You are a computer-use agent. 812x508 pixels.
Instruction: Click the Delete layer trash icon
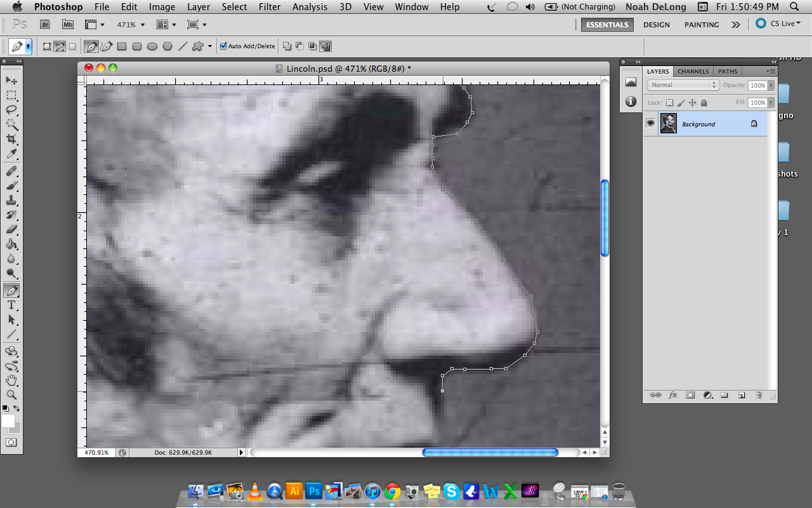coord(758,395)
